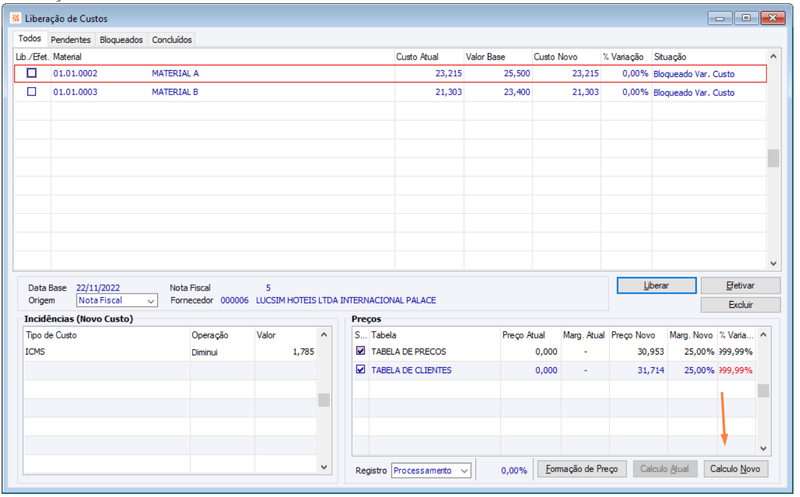Click Preços table scrollbar down arrow

pos(763,449)
